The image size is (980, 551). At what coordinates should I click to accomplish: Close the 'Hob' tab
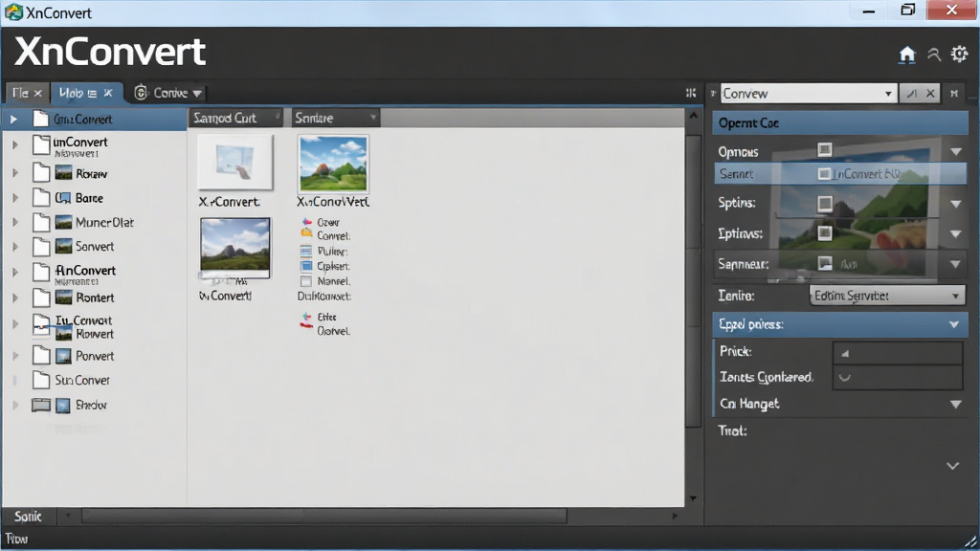click(x=108, y=93)
